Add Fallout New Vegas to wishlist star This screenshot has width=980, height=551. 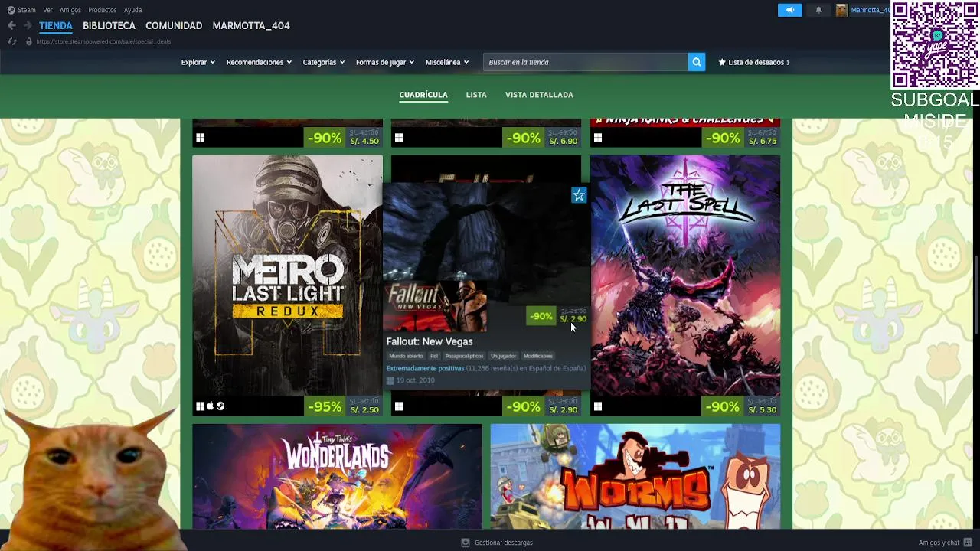(x=579, y=195)
